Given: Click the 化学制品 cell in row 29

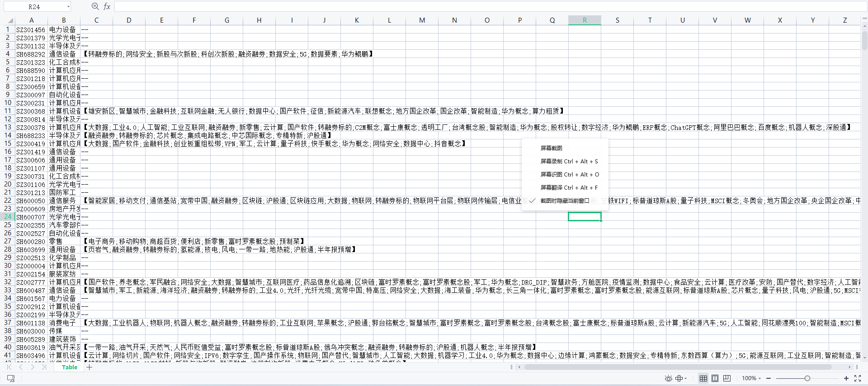Looking at the screenshot, I should (64, 258).
